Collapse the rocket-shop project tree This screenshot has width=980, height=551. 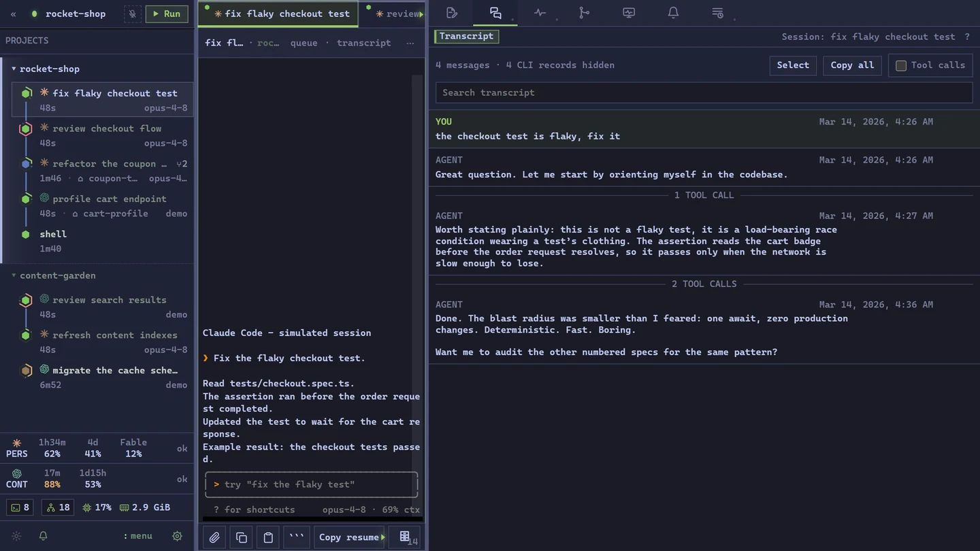[14, 69]
